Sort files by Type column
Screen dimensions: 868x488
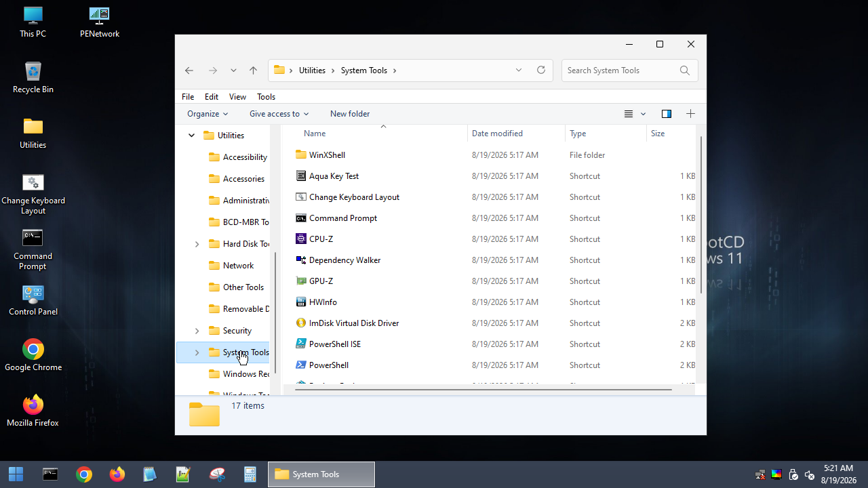pos(606,134)
